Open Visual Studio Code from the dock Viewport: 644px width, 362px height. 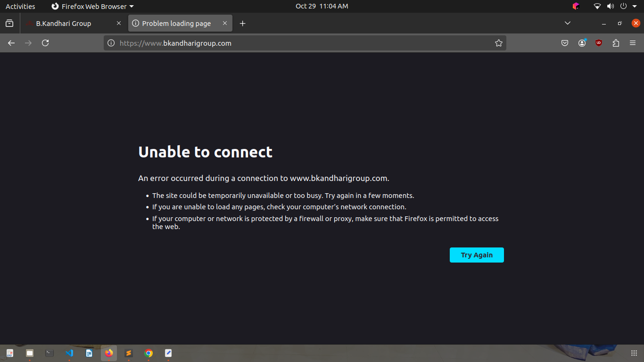coord(69,353)
